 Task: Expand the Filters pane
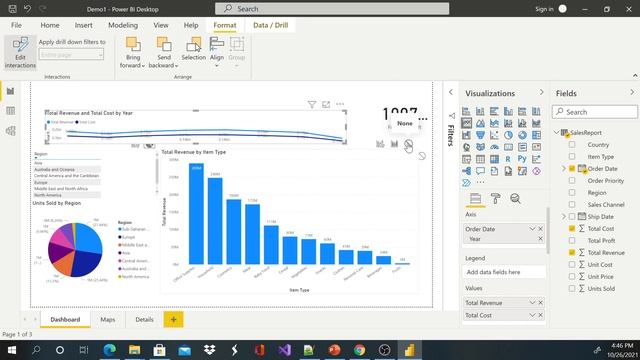(451, 92)
